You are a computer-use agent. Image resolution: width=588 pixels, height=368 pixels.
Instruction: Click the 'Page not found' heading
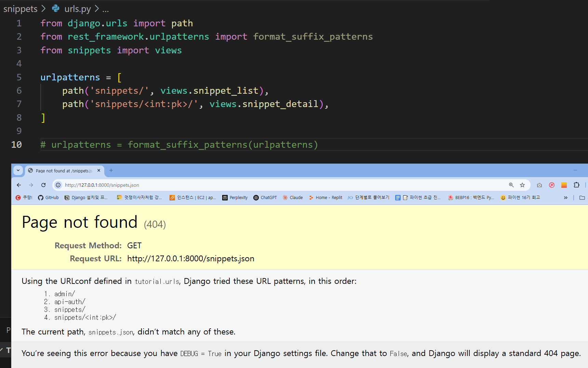coord(80,222)
